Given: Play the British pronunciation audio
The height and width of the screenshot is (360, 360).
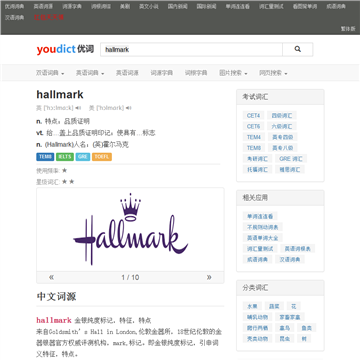Looking at the screenshot, I should click(78, 108).
